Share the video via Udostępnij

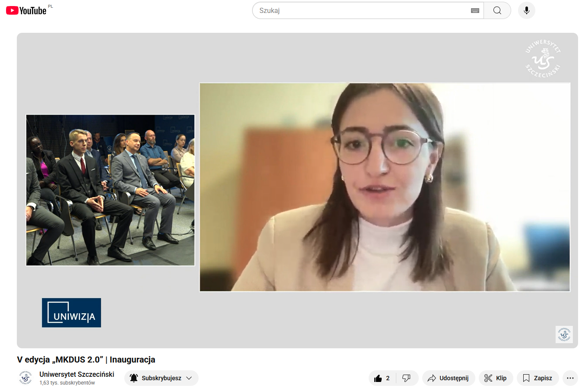(x=448, y=378)
